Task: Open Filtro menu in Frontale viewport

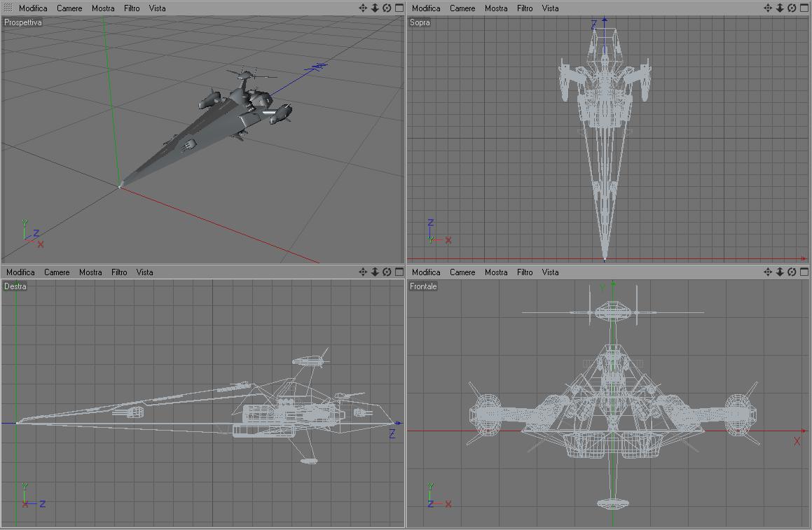Action: click(525, 272)
